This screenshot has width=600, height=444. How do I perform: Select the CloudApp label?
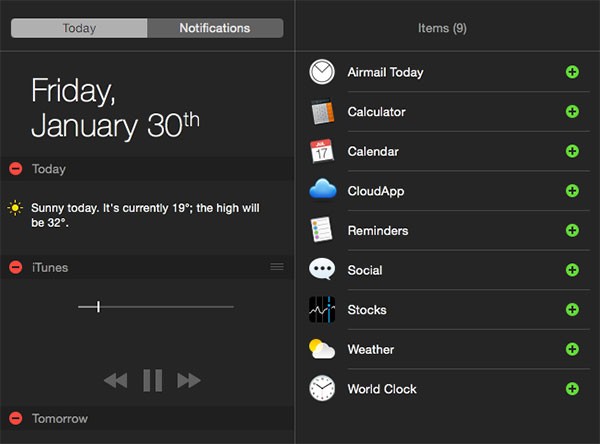(376, 191)
